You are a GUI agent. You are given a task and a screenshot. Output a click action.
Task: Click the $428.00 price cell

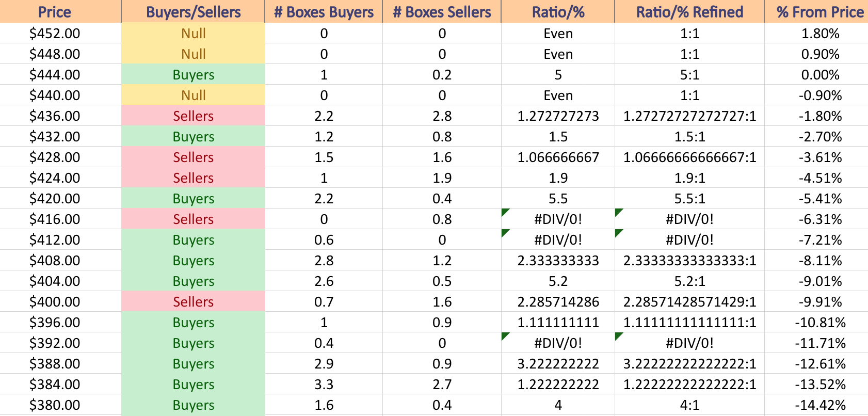tap(60, 157)
